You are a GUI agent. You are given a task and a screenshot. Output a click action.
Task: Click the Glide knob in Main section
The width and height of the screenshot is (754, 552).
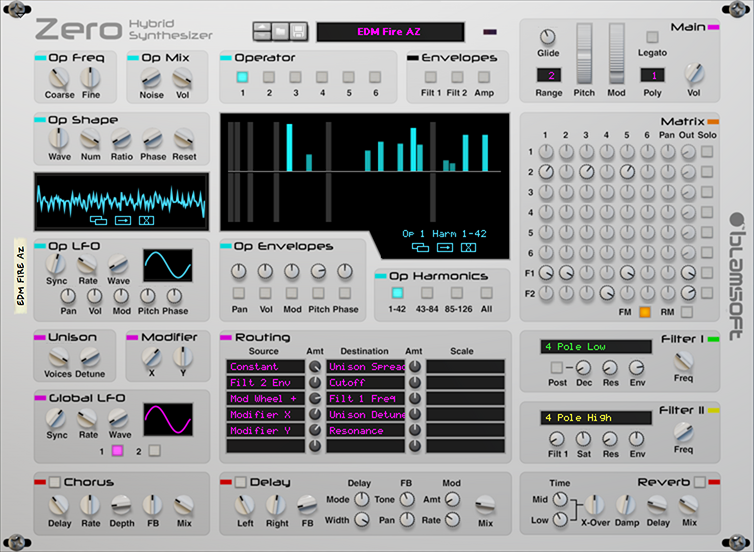tap(547, 37)
